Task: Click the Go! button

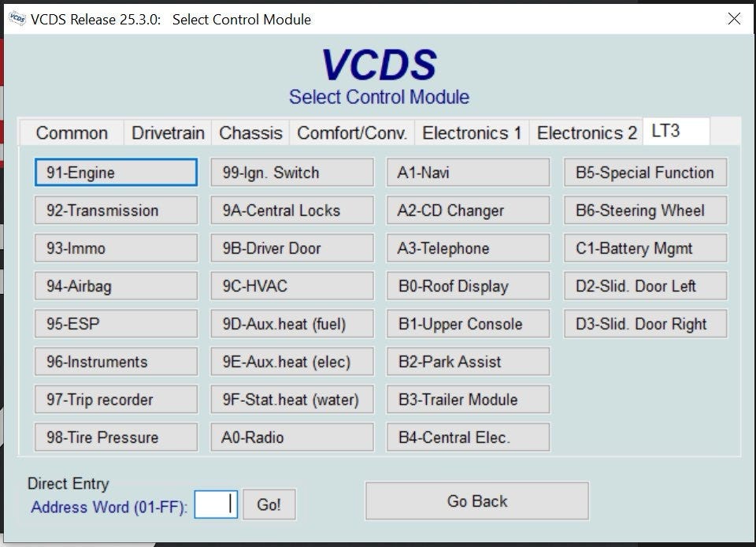Action: point(269,504)
